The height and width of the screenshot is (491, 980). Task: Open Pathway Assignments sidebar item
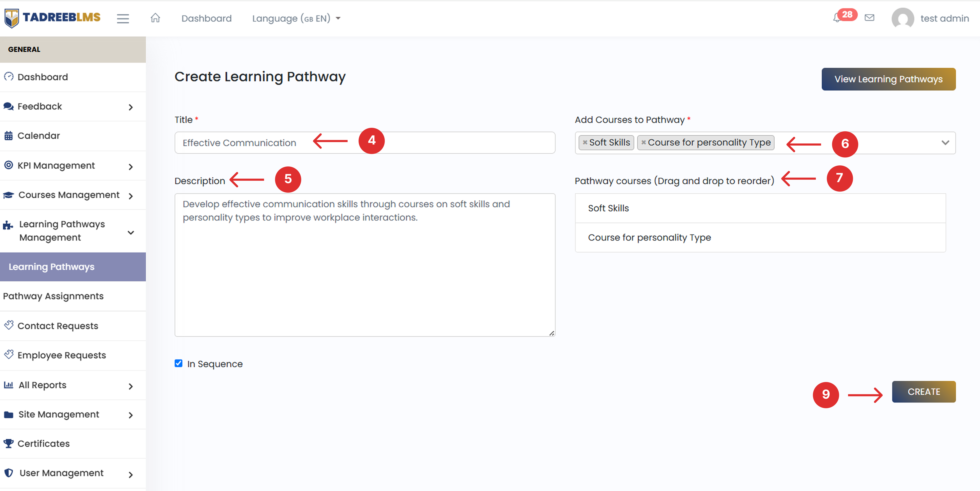(x=73, y=296)
